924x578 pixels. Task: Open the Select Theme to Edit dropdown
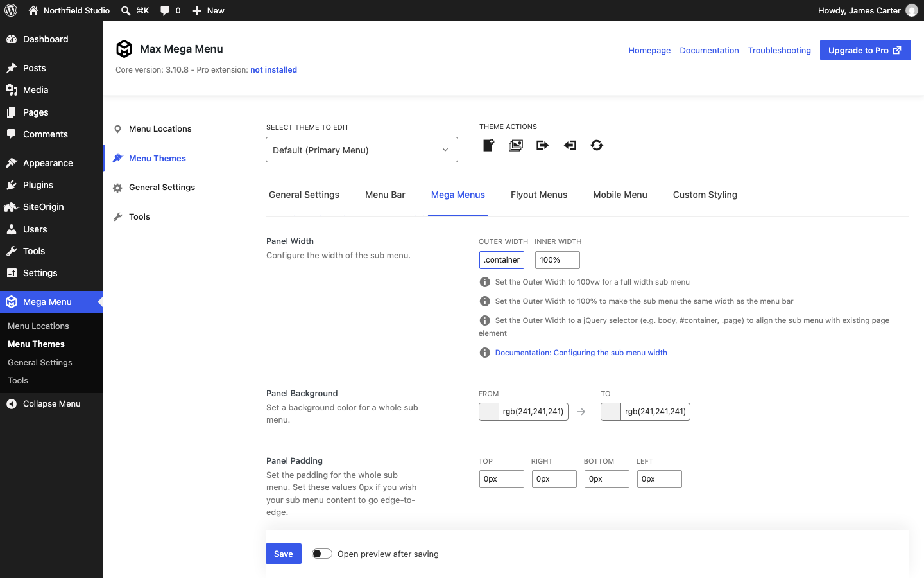[x=362, y=150]
